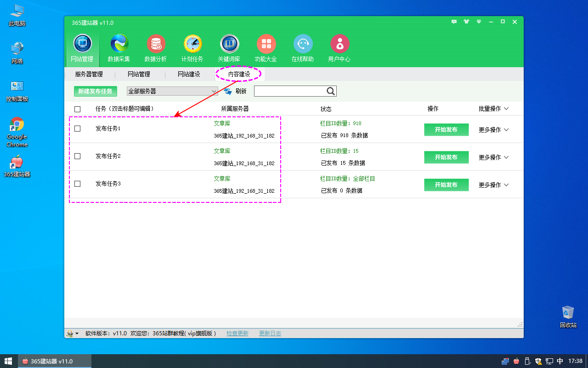
Task: Click the 检查更新 link
Action: tap(237, 333)
